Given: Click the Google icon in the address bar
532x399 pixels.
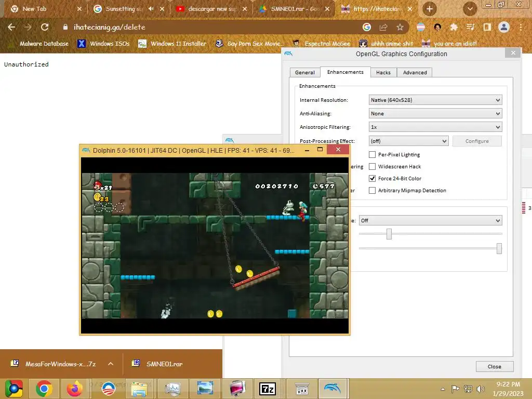Looking at the screenshot, I should pos(367,27).
